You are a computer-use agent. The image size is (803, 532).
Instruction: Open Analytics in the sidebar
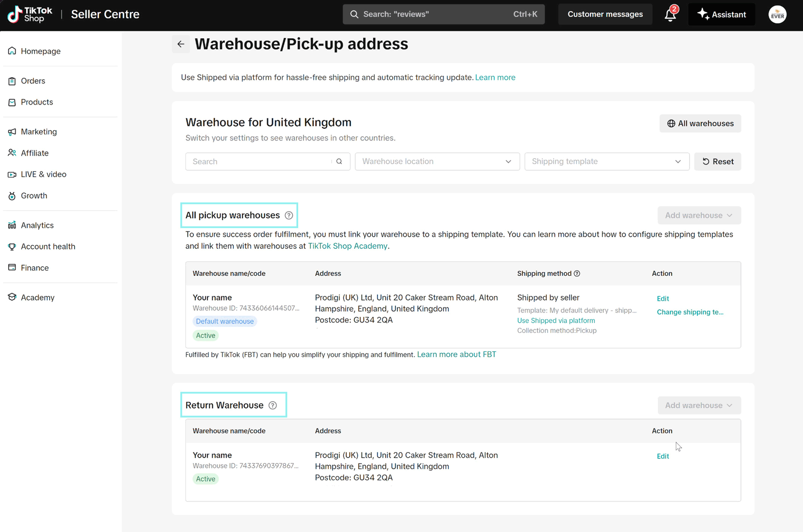tap(37, 225)
